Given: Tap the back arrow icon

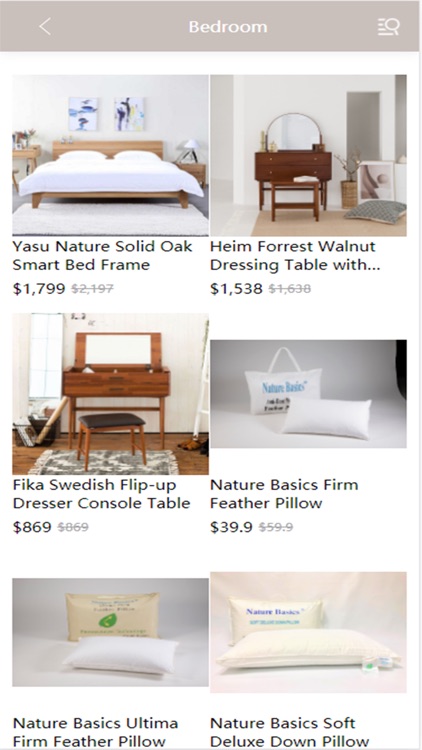Looking at the screenshot, I should click(45, 27).
